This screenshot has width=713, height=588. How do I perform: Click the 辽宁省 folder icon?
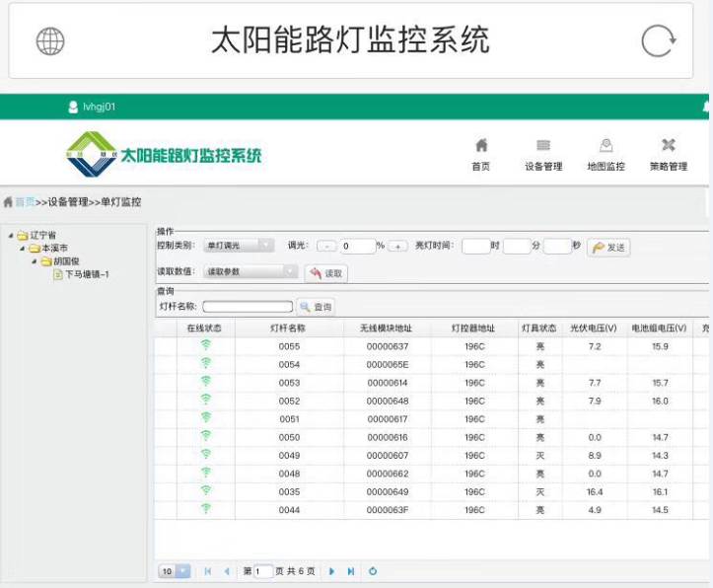pos(23,236)
